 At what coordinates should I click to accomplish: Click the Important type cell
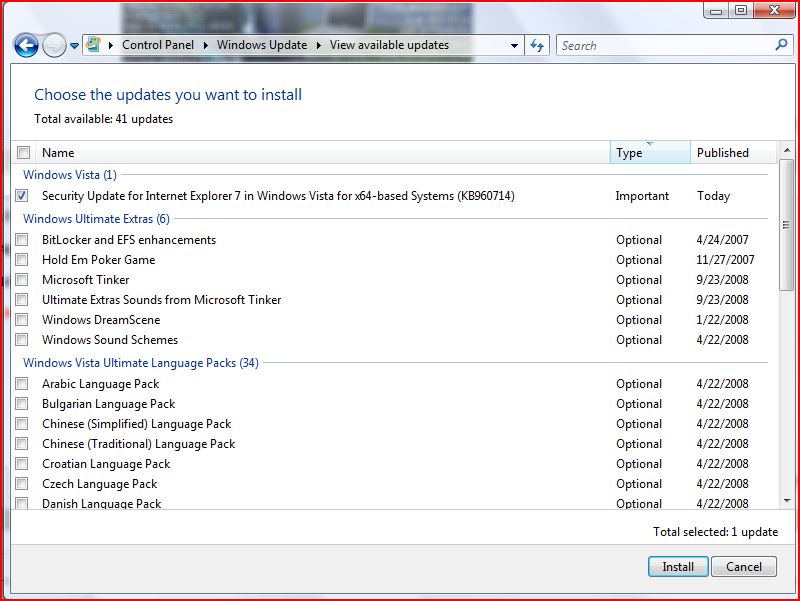click(642, 196)
